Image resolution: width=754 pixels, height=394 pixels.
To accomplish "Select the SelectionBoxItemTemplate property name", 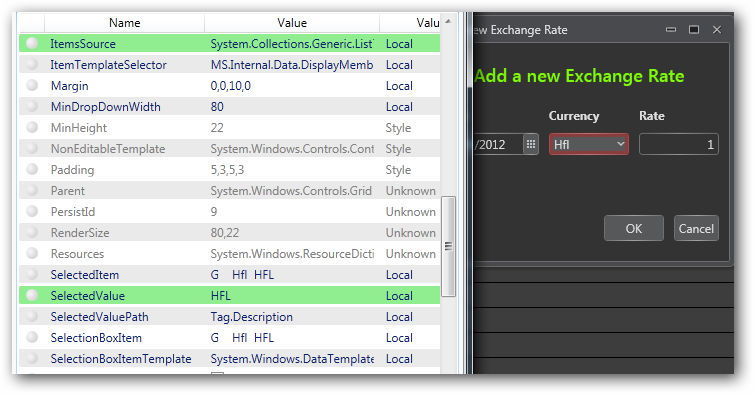I will coord(121,359).
